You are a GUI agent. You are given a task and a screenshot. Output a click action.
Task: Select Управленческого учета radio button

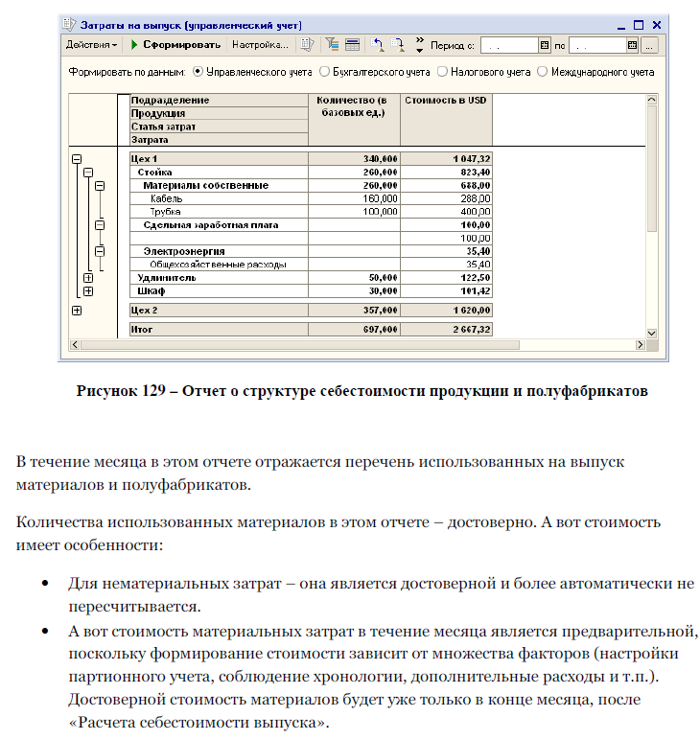(x=198, y=72)
